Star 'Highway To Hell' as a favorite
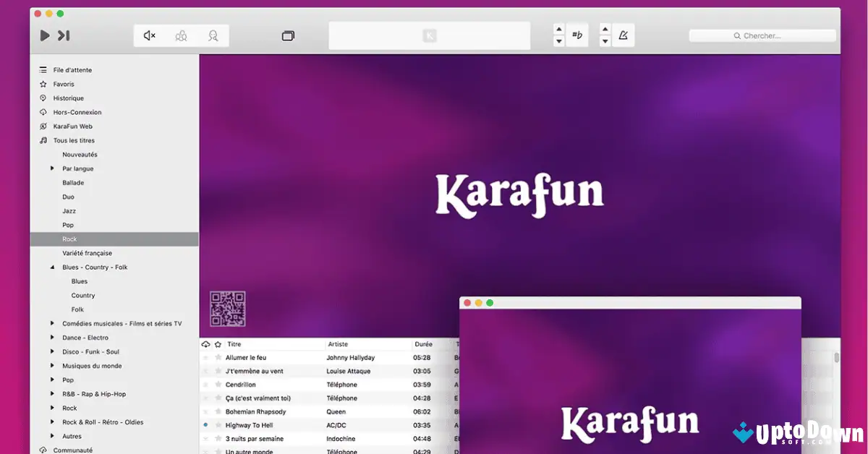This screenshot has height=454, width=868. click(x=218, y=425)
